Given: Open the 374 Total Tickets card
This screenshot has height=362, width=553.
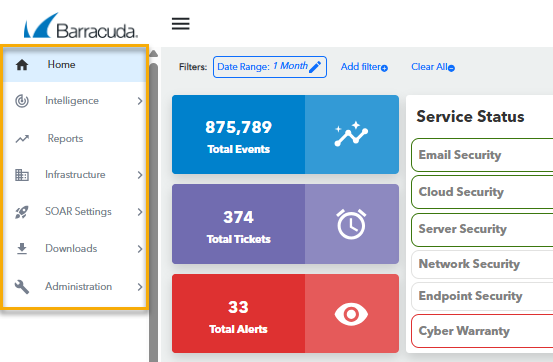Looking at the screenshot, I should [285, 224].
